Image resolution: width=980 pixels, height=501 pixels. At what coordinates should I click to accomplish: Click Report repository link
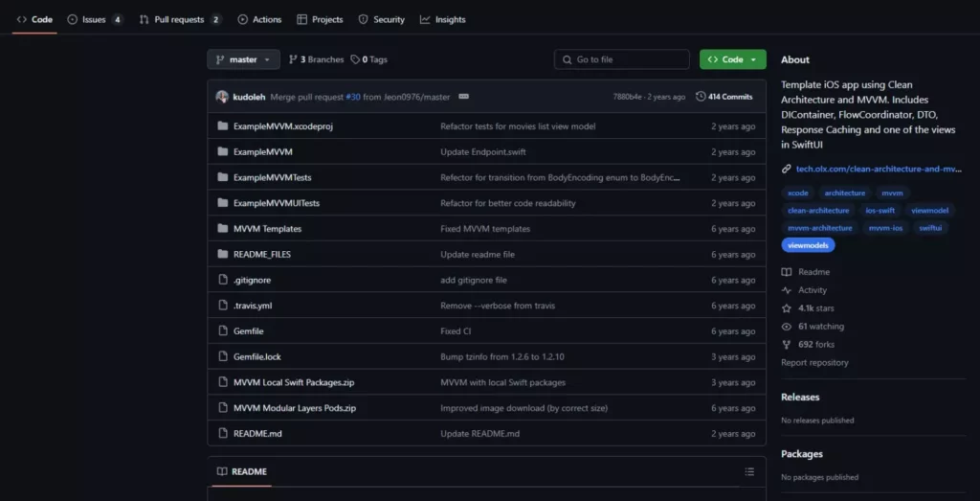pos(814,363)
